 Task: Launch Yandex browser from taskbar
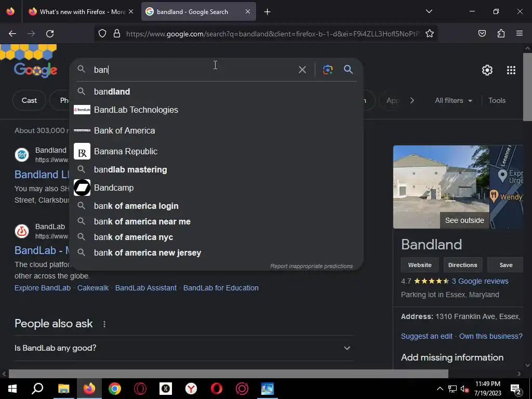coord(191,389)
